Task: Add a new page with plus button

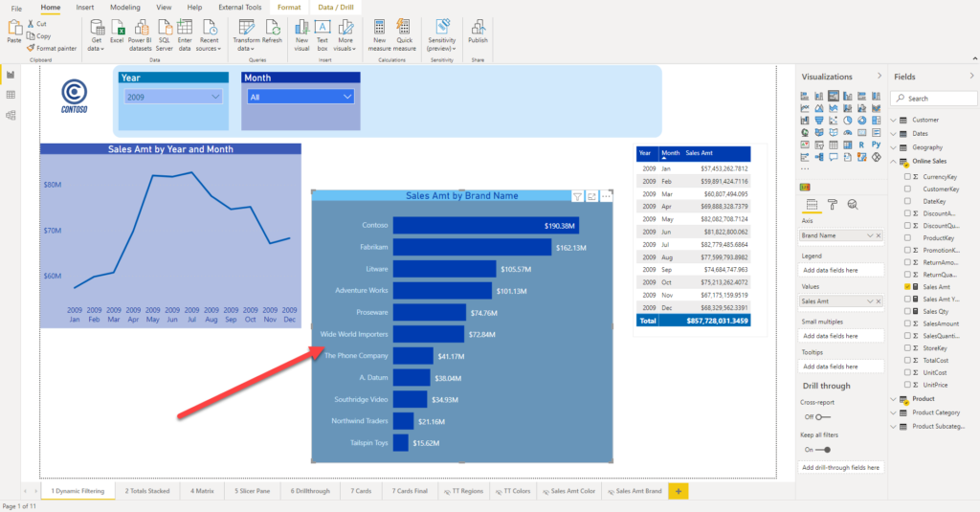Action: 679,491
